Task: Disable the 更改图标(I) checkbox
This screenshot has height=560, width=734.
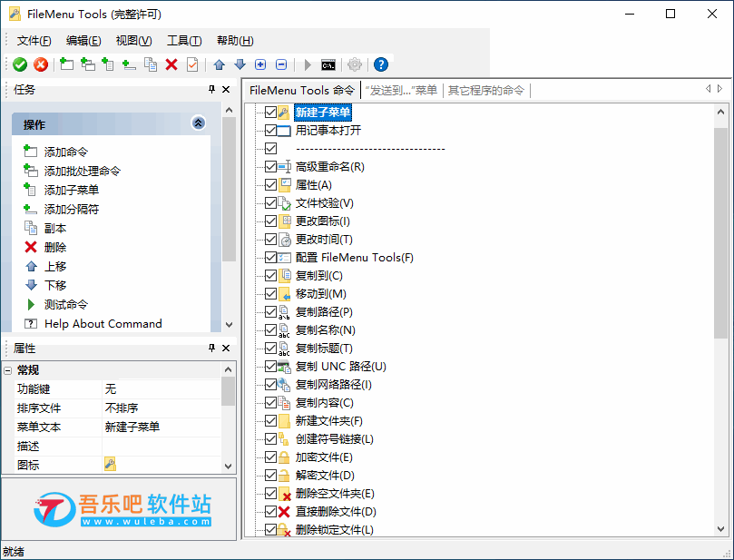Action: point(270,221)
